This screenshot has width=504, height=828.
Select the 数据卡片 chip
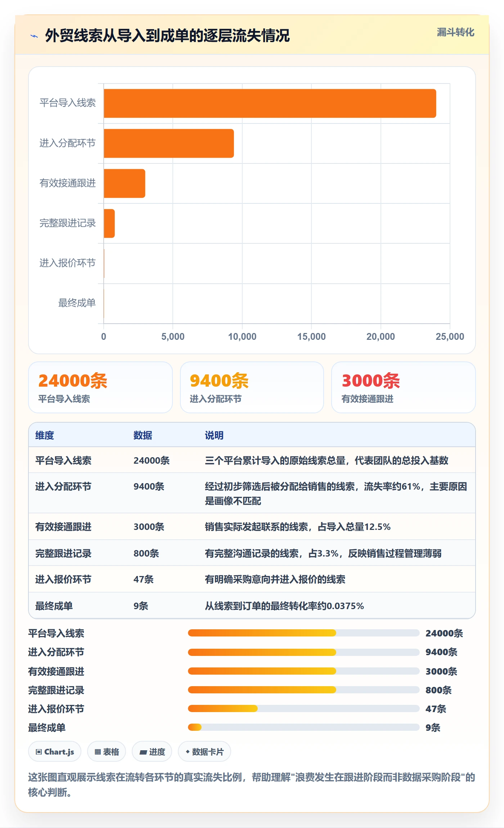click(x=204, y=752)
